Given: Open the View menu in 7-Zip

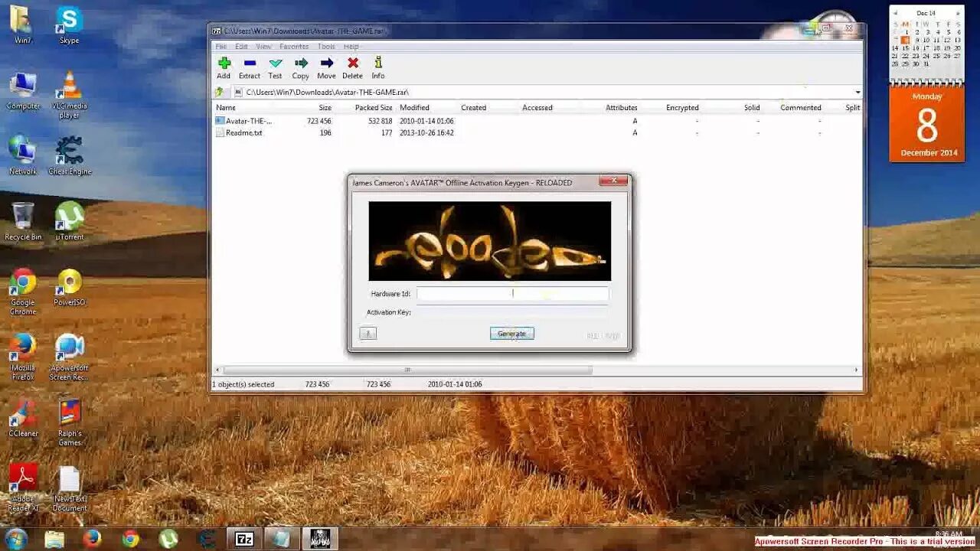Looking at the screenshot, I should 263,47.
